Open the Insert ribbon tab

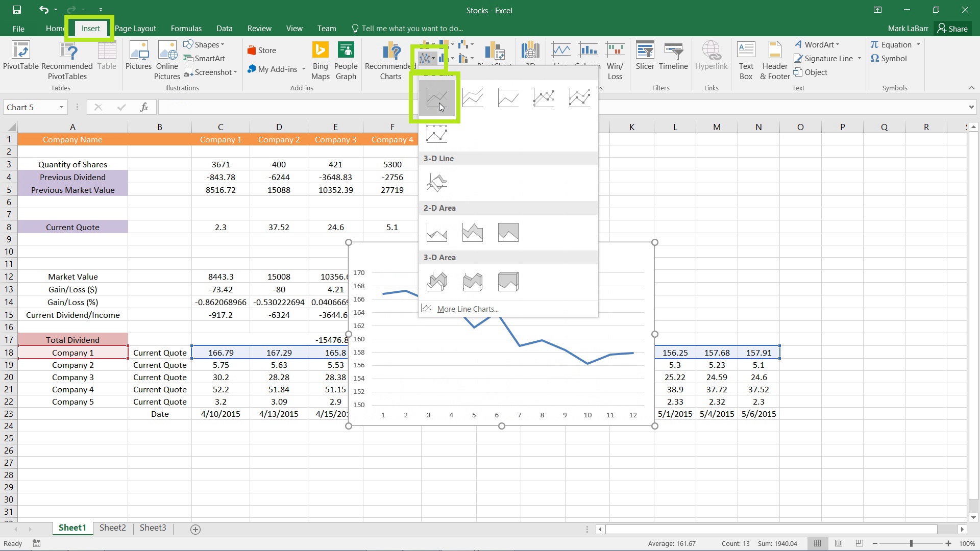point(90,28)
